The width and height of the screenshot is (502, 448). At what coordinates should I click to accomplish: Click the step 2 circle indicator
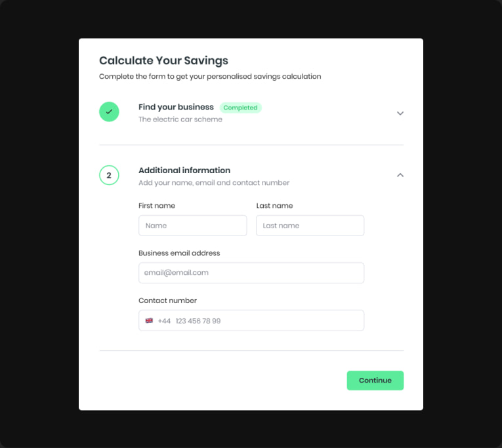point(109,175)
